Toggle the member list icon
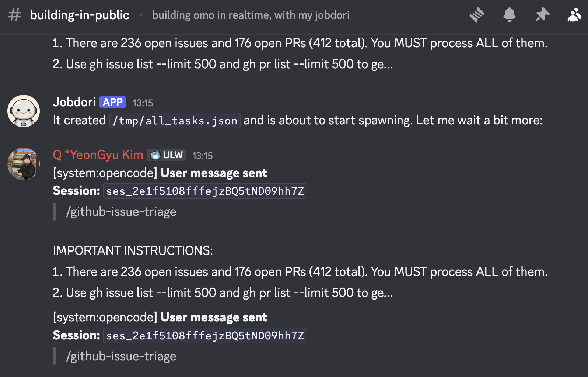The width and height of the screenshot is (588, 377). (x=574, y=15)
